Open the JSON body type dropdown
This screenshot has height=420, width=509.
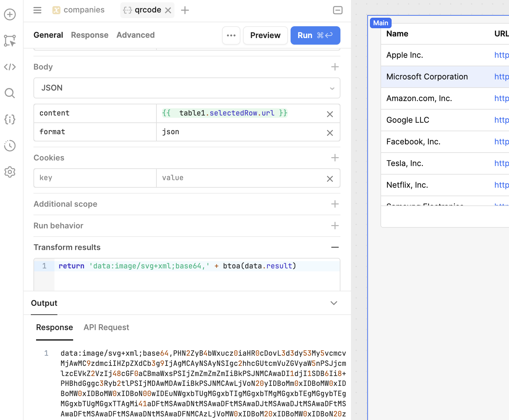[187, 88]
